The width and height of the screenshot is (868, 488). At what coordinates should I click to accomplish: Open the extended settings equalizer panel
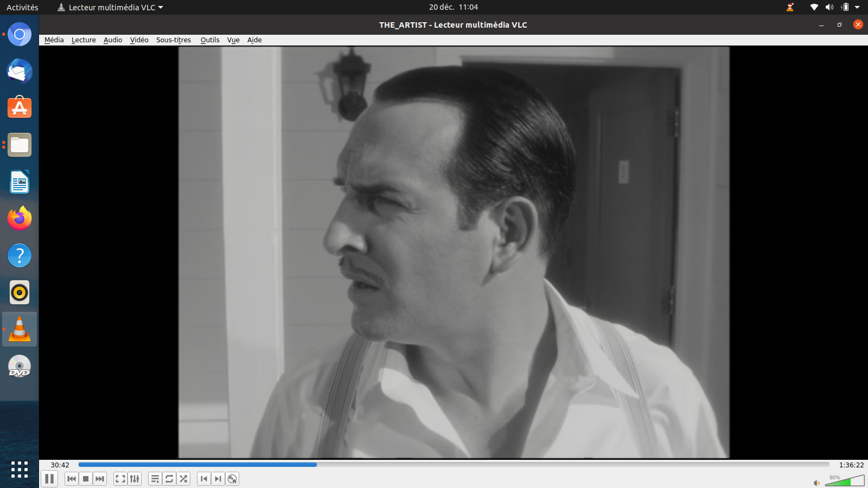pos(135,479)
